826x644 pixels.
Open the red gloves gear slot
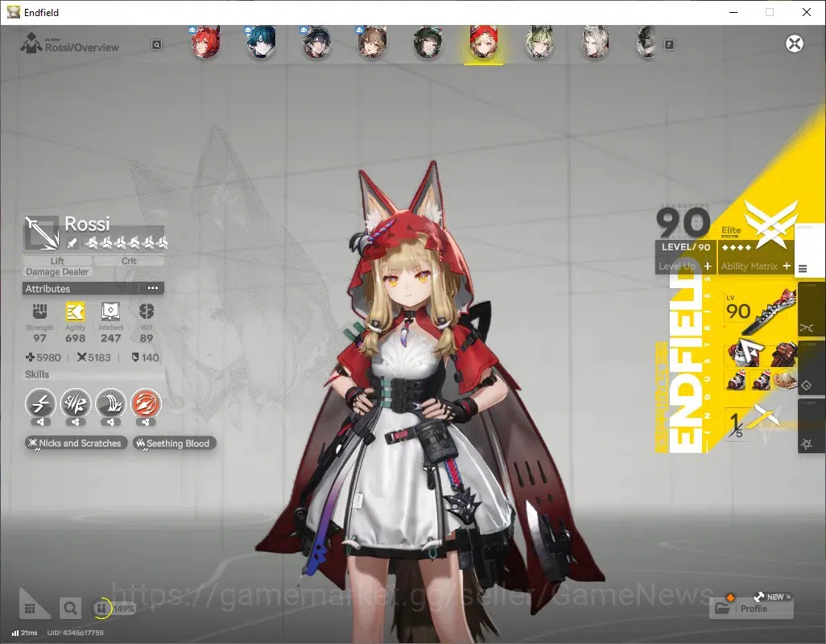783,354
